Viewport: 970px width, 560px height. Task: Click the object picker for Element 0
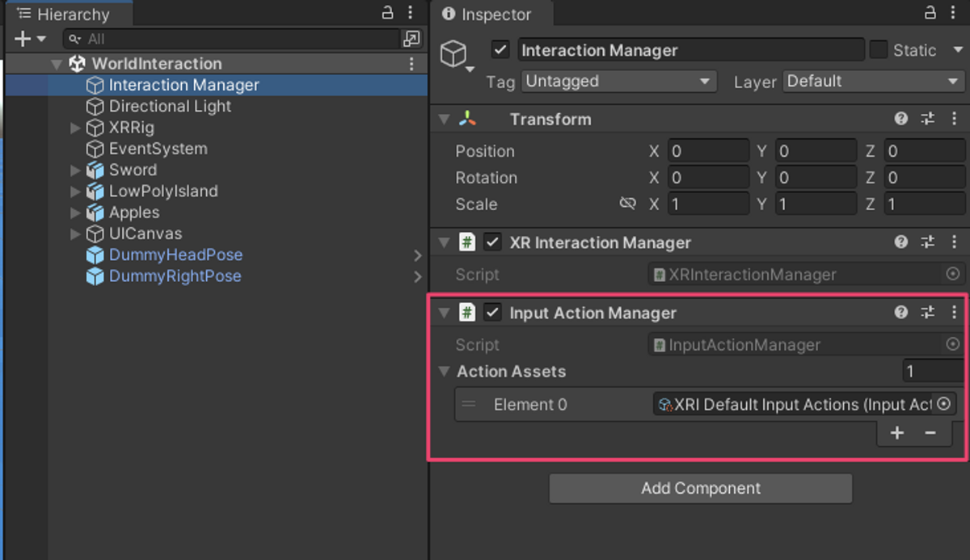click(x=943, y=404)
